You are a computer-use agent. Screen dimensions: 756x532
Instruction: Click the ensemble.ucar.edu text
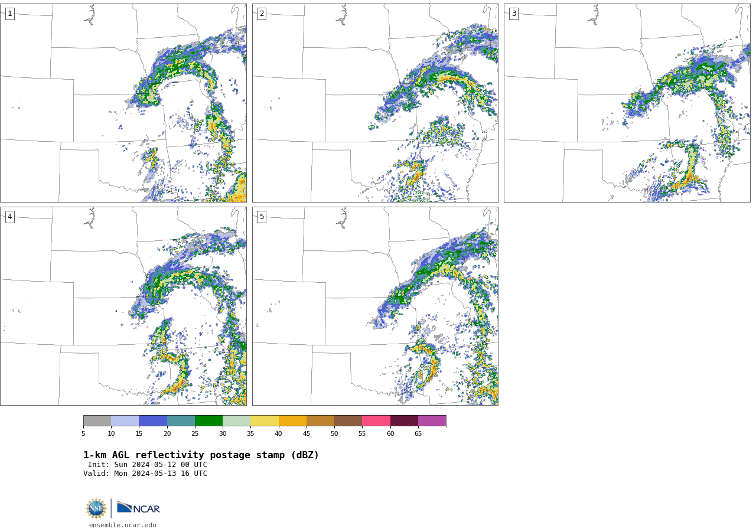pos(123,525)
